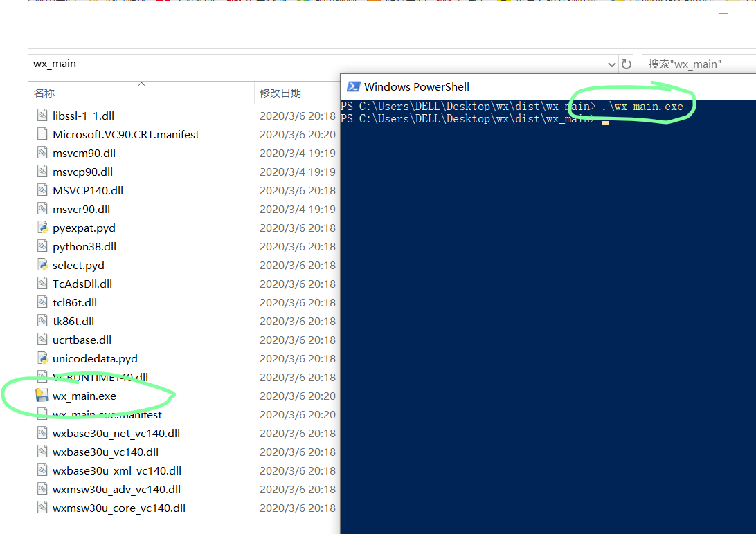Click the Windows PowerShell title bar icon
The height and width of the screenshot is (534, 756).
point(353,86)
